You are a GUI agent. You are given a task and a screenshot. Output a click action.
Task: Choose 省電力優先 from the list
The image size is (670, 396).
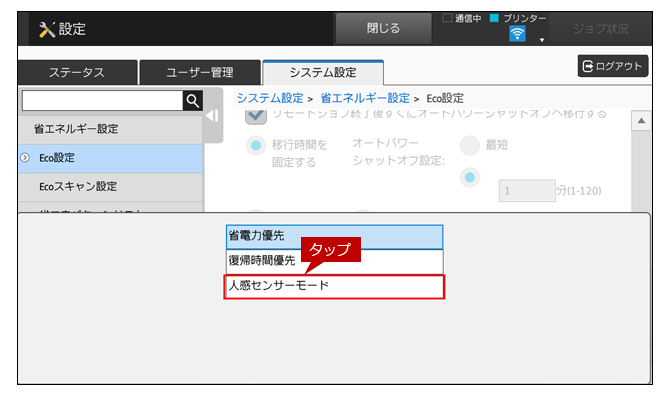pyautogui.click(x=335, y=236)
